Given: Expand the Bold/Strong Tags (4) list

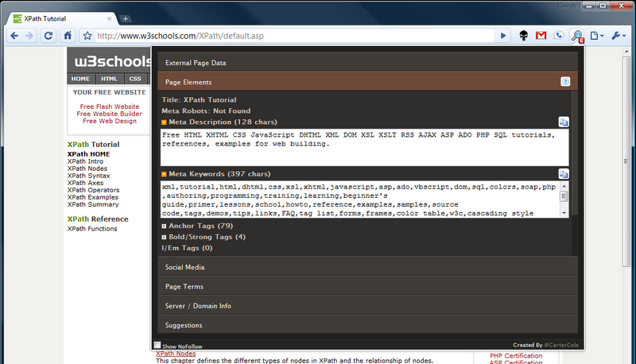Looking at the screenshot, I should (x=164, y=237).
